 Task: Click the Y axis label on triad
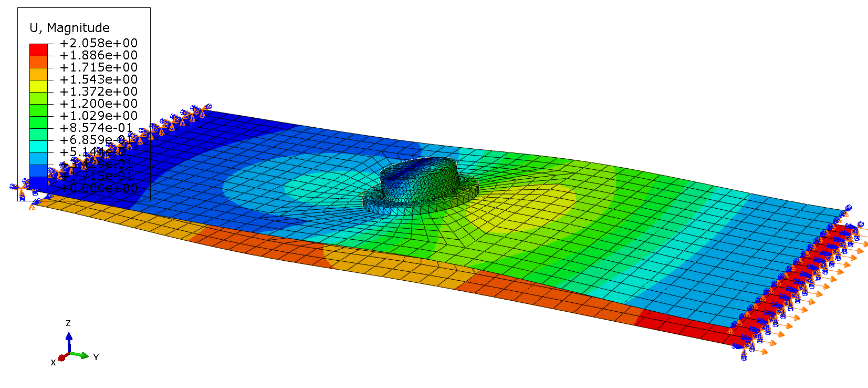(x=96, y=358)
